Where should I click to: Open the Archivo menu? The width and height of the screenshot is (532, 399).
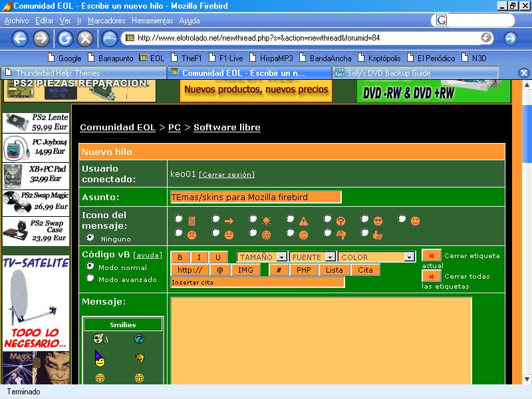click(17, 21)
